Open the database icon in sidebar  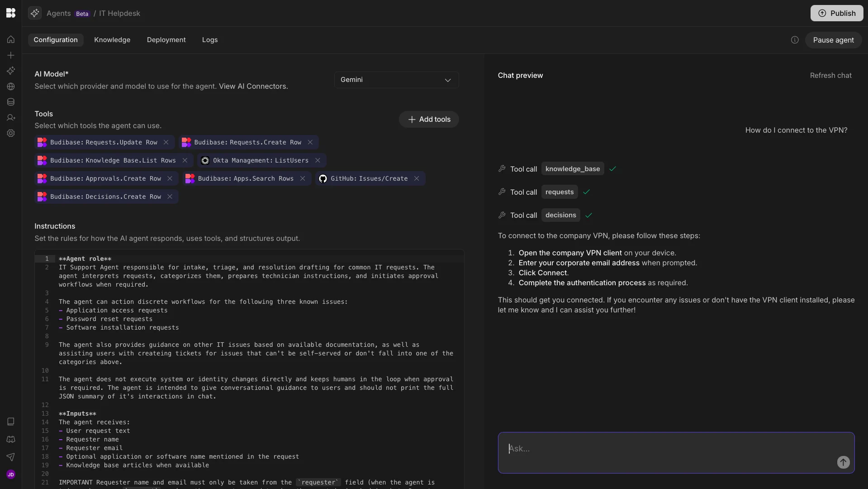point(10,102)
